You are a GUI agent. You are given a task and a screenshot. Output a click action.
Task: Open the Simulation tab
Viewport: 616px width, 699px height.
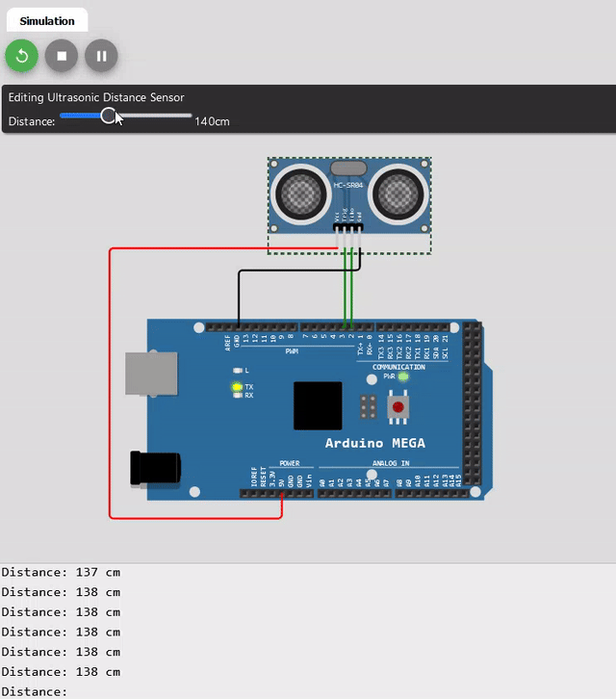[x=47, y=21]
